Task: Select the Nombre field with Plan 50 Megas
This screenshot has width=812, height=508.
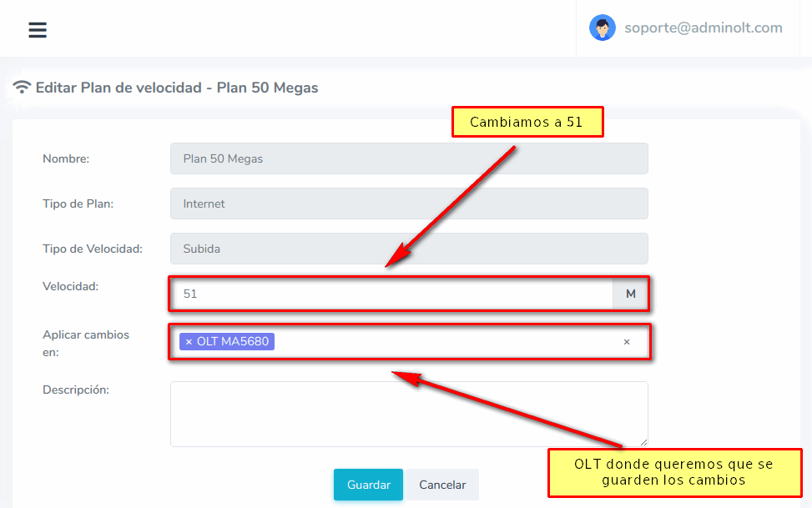Action: 409,158
